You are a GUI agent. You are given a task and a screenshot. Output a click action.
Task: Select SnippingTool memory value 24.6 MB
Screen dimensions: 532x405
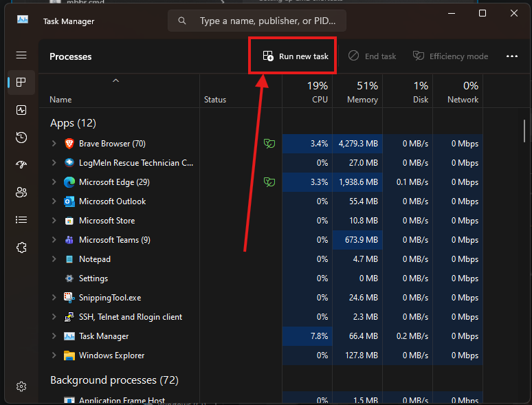(x=364, y=298)
